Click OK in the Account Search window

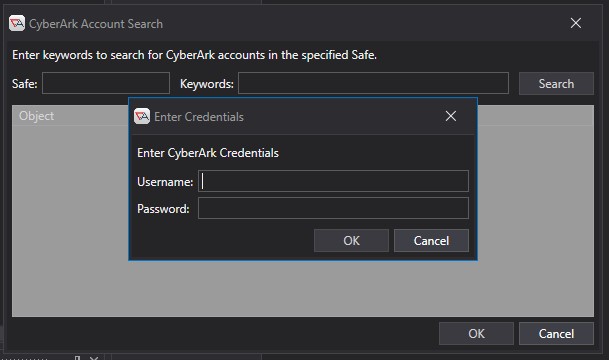click(x=476, y=333)
